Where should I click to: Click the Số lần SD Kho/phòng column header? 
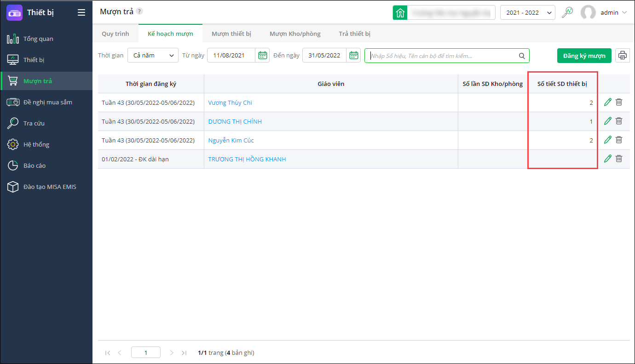(493, 84)
